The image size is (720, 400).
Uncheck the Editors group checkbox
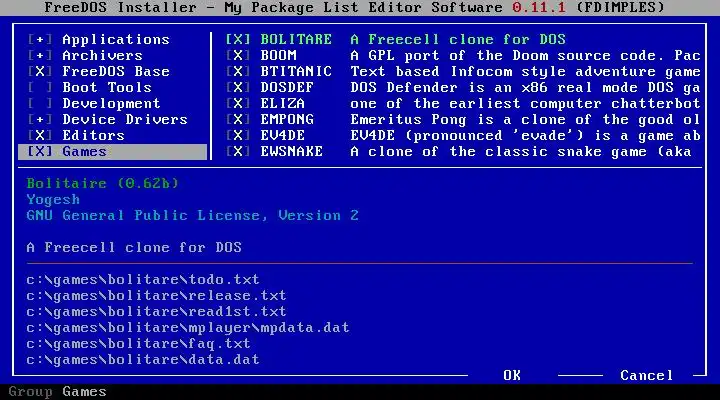[40, 135]
